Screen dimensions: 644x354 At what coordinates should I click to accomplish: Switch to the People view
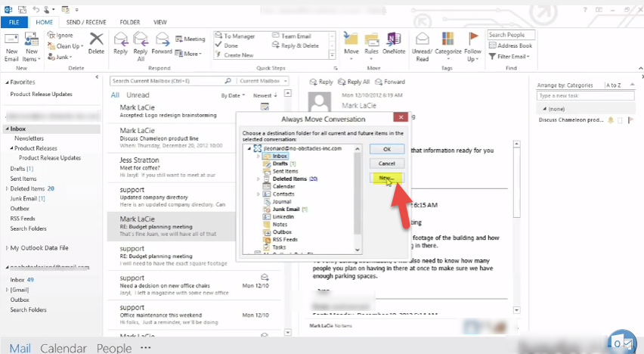click(x=114, y=348)
